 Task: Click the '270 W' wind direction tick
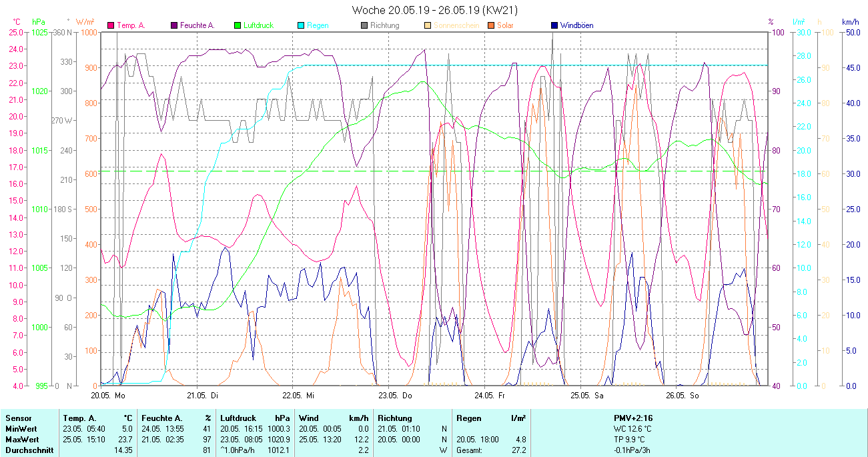click(61, 121)
